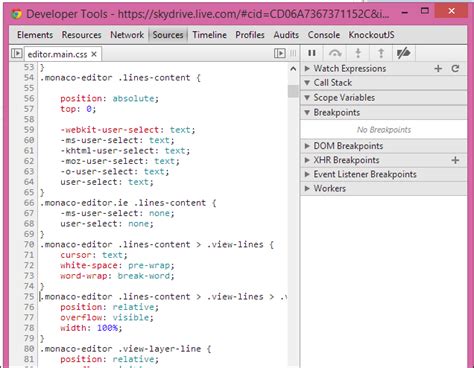Viewport: 474px width, 368px height.
Task: Pause script execution
Action: 312,53
